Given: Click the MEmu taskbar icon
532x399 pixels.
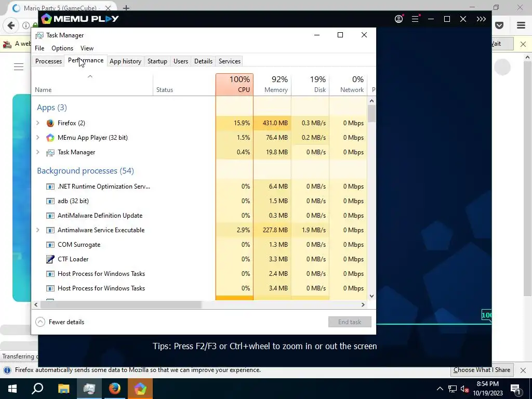Looking at the screenshot, I should [140, 389].
